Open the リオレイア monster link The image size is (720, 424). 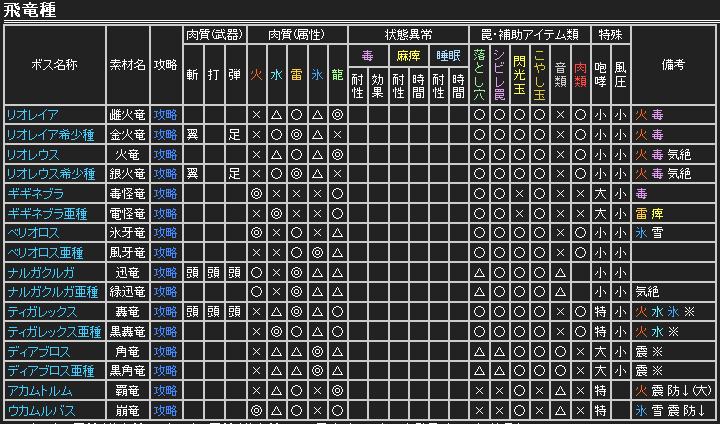click(x=32, y=115)
